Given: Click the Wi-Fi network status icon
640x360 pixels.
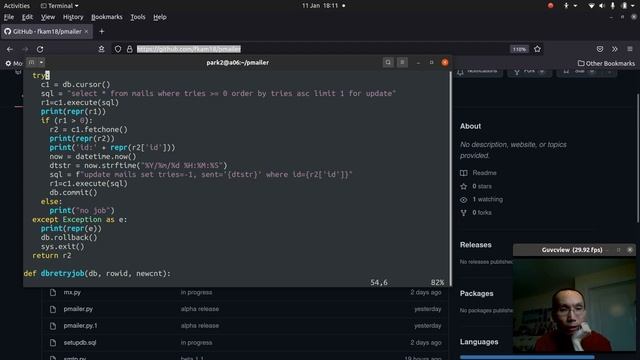Looking at the screenshot, I should 591,6.
